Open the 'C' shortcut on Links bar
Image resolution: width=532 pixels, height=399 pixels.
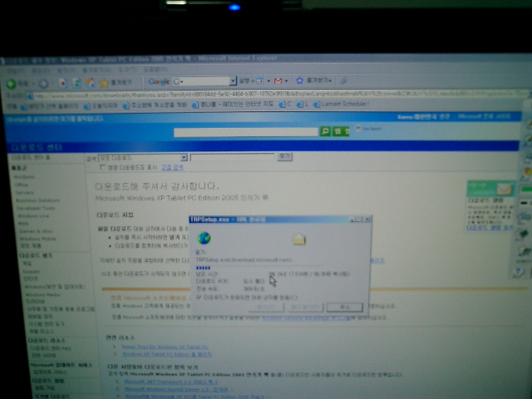click(x=285, y=105)
